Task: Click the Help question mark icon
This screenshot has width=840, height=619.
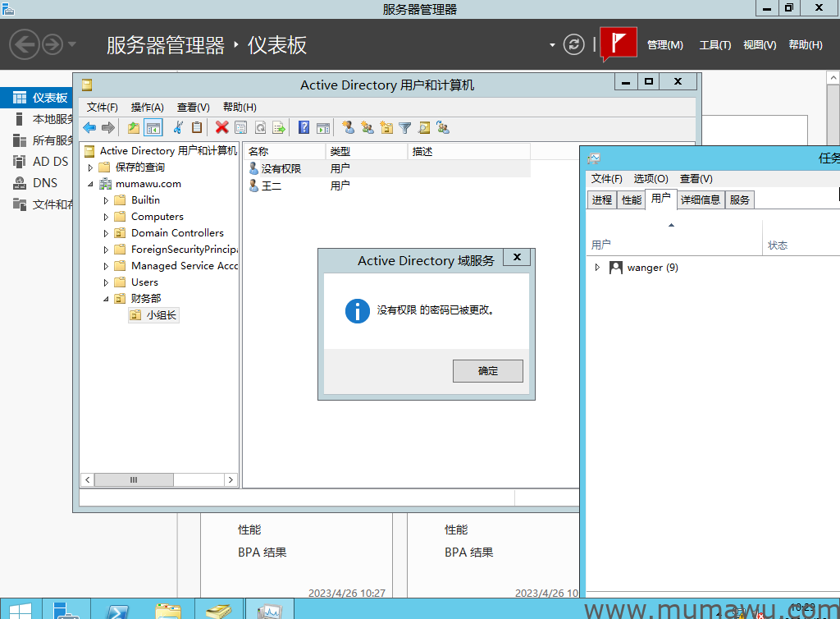Action: (x=304, y=127)
